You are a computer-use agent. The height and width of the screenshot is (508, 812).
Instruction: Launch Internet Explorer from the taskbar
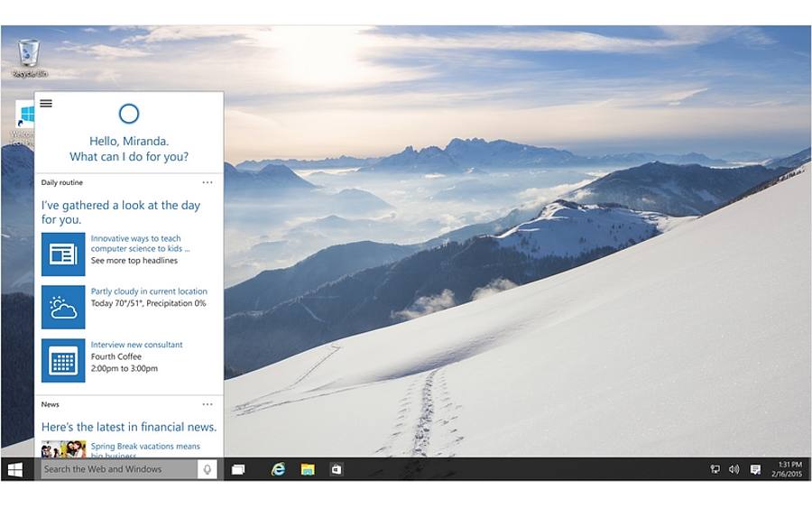tap(278, 469)
